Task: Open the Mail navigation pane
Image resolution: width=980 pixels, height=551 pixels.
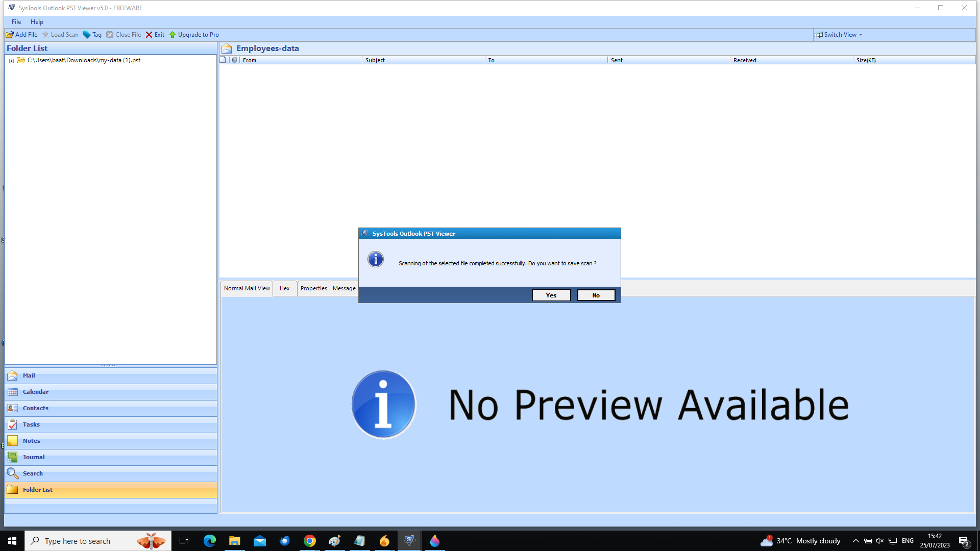Action: tap(111, 375)
